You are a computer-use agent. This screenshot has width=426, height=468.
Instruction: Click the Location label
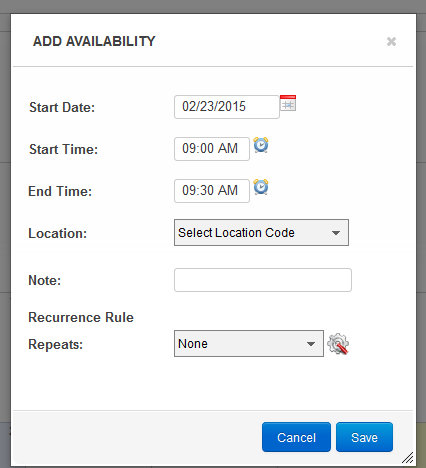tap(58, 233)
